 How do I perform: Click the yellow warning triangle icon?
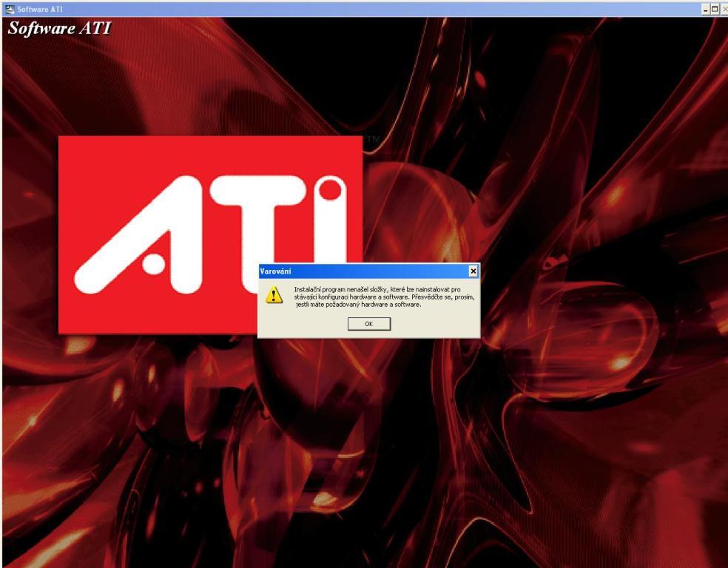coord(274,295)
